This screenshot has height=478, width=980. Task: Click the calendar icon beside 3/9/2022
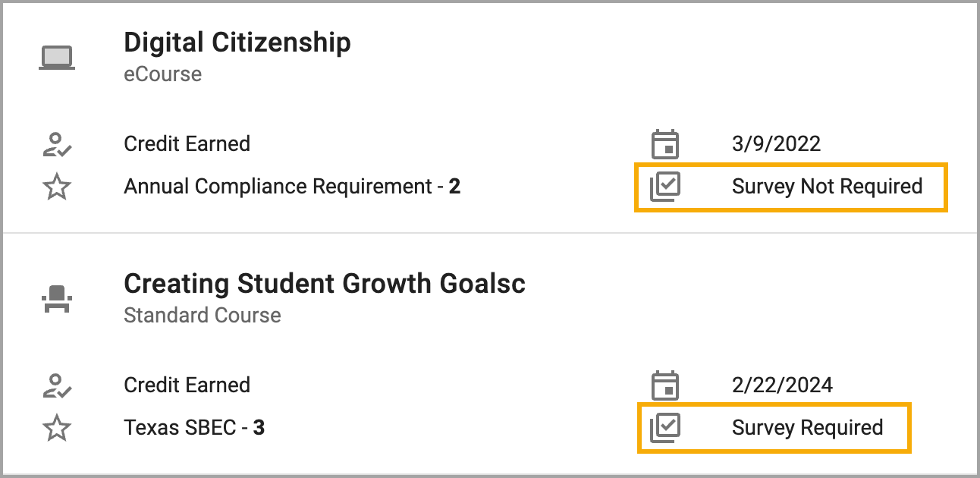[x=665, y=143]
